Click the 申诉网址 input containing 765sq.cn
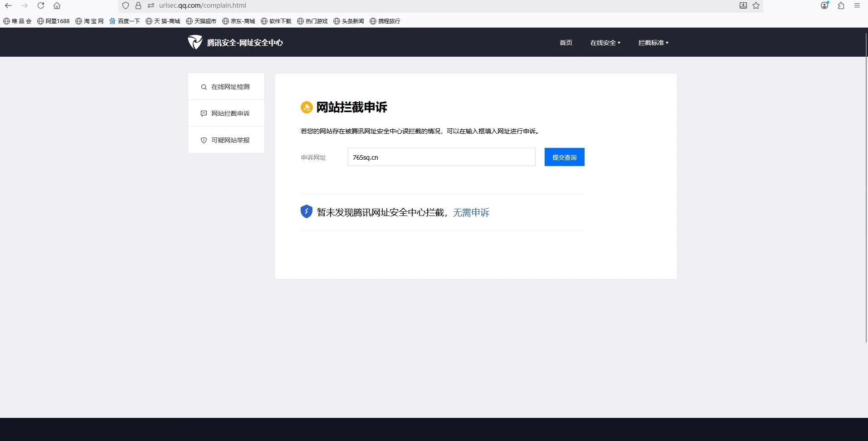Viewport: 868px width, 441px height. (442, 157)
